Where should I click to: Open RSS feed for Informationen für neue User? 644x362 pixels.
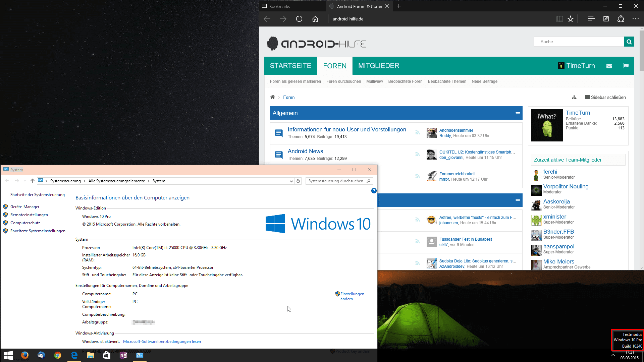(x=418, y=132)
